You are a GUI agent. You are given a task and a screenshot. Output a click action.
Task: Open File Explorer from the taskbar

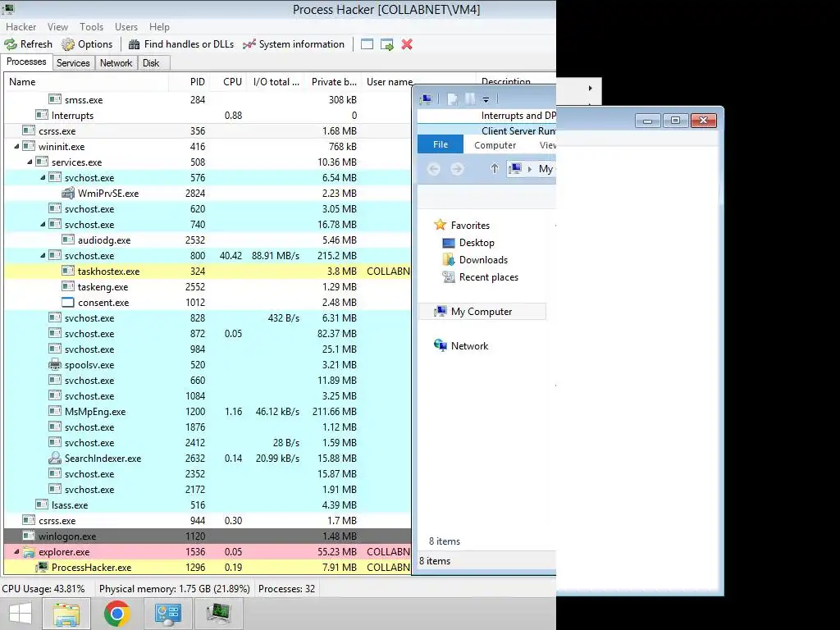point(66,614)
